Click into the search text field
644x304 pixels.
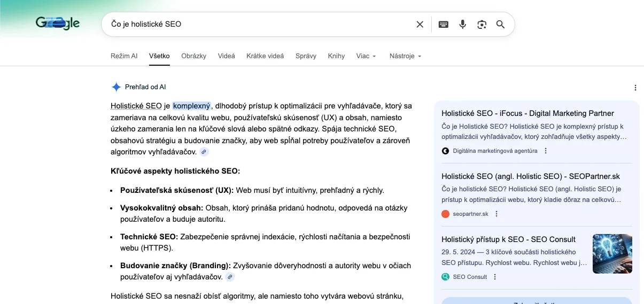[257, 24]
